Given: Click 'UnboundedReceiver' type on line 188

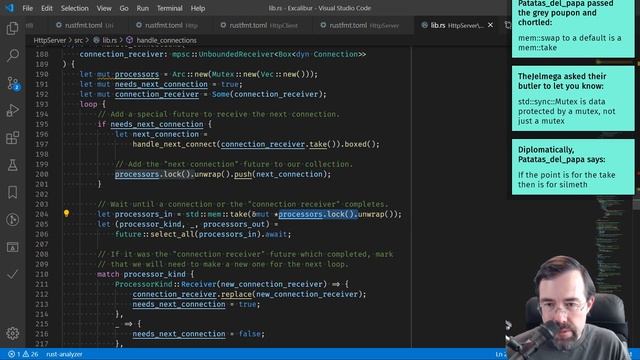Looking at the screenshot, I should pyautogui.click(x=236, y=54).
